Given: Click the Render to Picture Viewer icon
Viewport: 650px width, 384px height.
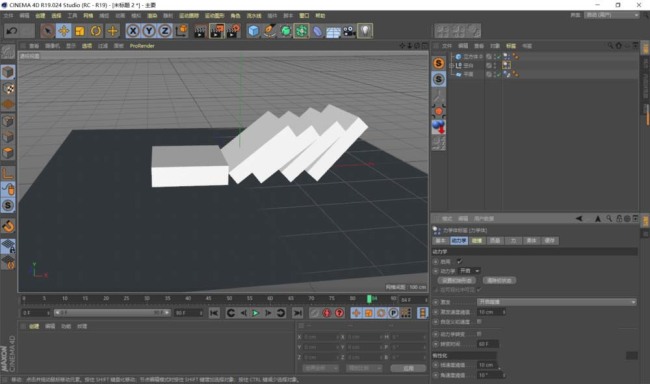Looking at the screenshot, I should [216, 31].
